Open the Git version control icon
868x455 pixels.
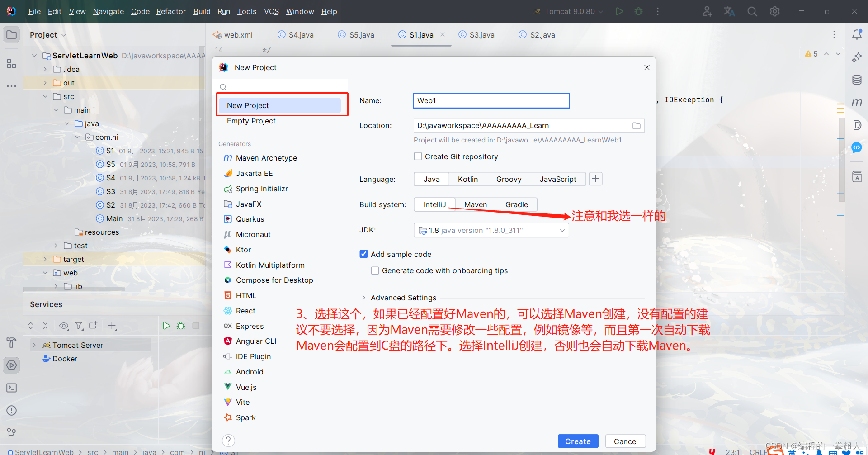(x=11, y=433)
